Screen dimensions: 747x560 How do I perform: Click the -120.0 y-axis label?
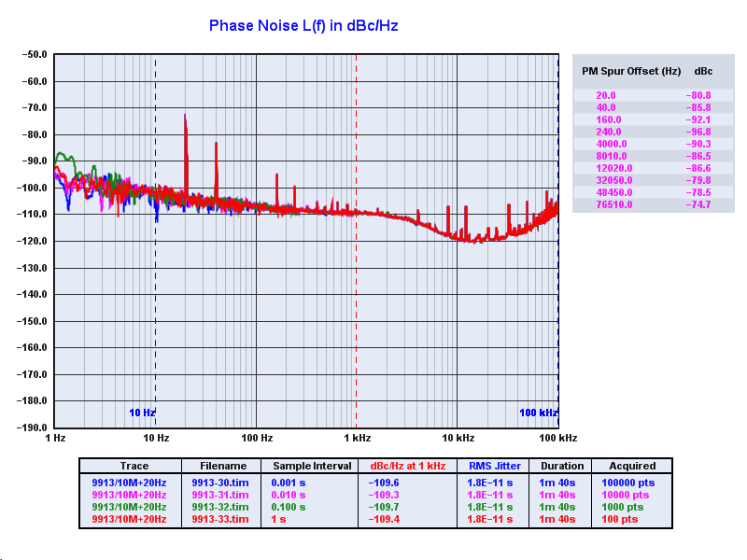[32, 241]
